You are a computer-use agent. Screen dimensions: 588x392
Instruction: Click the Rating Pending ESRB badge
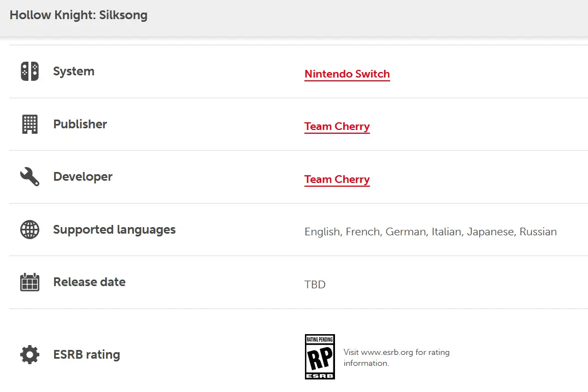click(320, 357)
